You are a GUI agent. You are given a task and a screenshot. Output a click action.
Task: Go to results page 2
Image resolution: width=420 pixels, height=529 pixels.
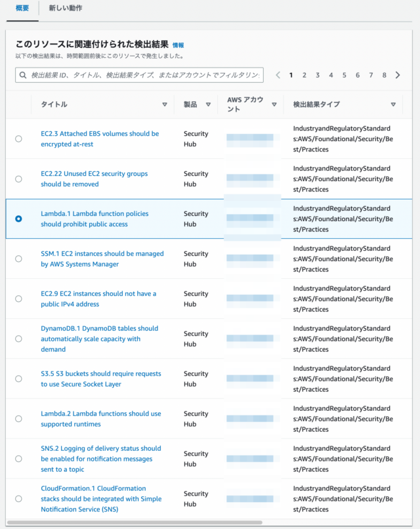[304, 75]
